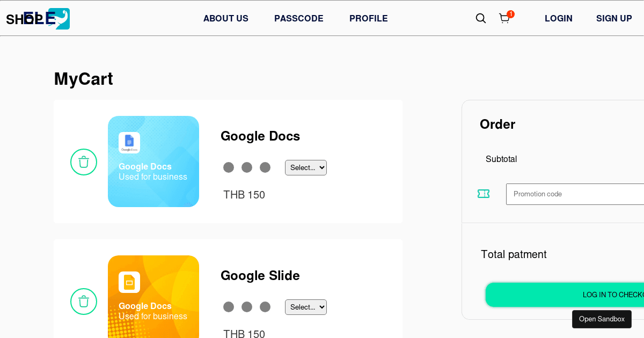Open blue Google Docs product thumbnail

pos(153,161)
